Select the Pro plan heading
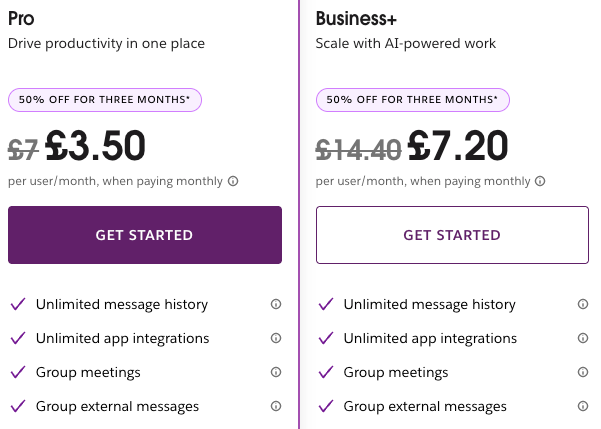 coord(21,18)
